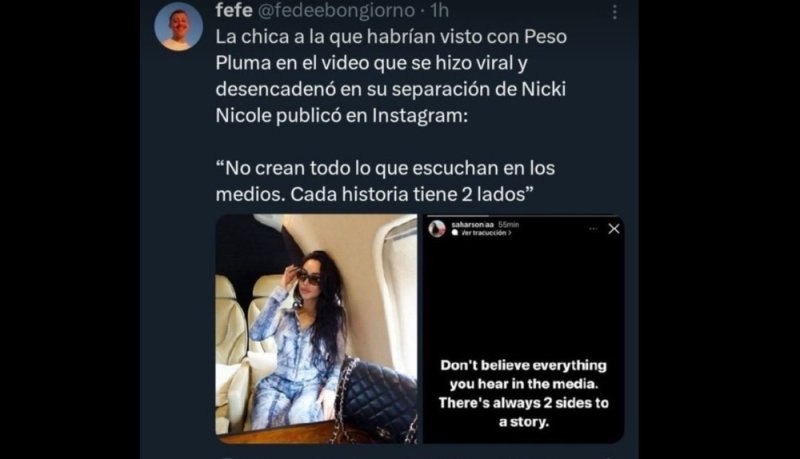The height and width of the screenshot is (459, 800).
Task: Close the Instagram story with the X
Action: pos(614,229)
